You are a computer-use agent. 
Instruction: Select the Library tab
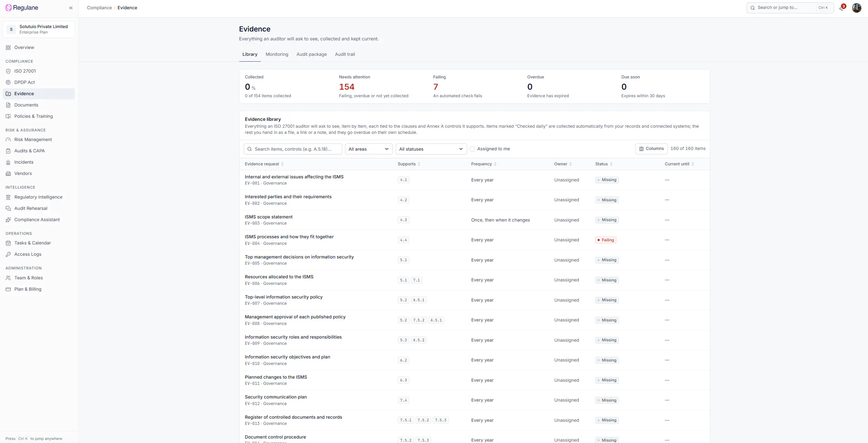click(x=250, y=54)
